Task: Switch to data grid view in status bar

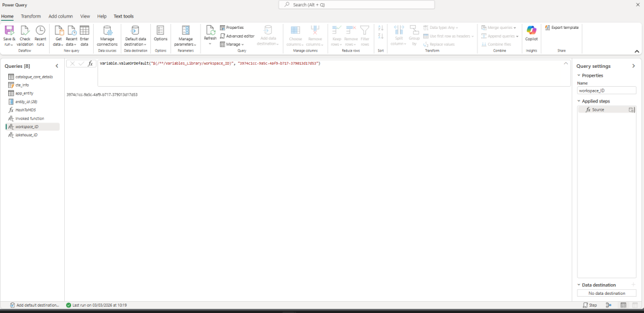Action: coord(623,305)
